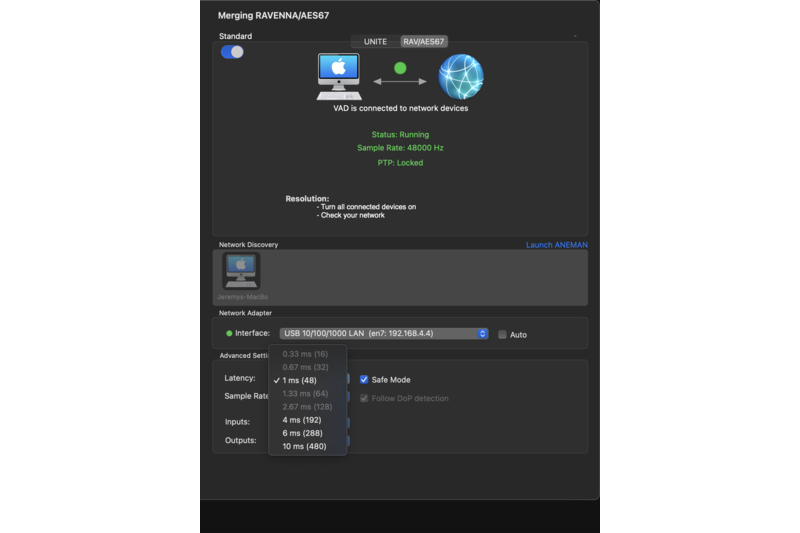Uncheck the Safe Mode checkbox
Viewport: 800px width, 533px height.
pos(364,379)
